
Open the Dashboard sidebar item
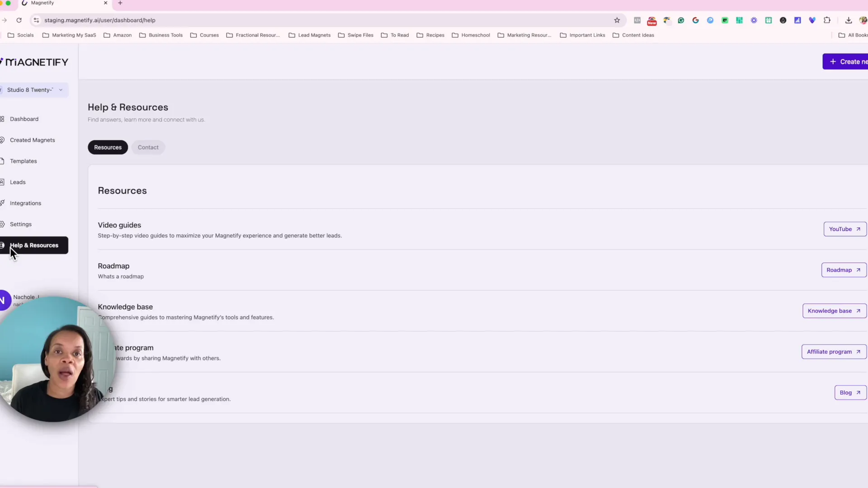tap(24, 119)
